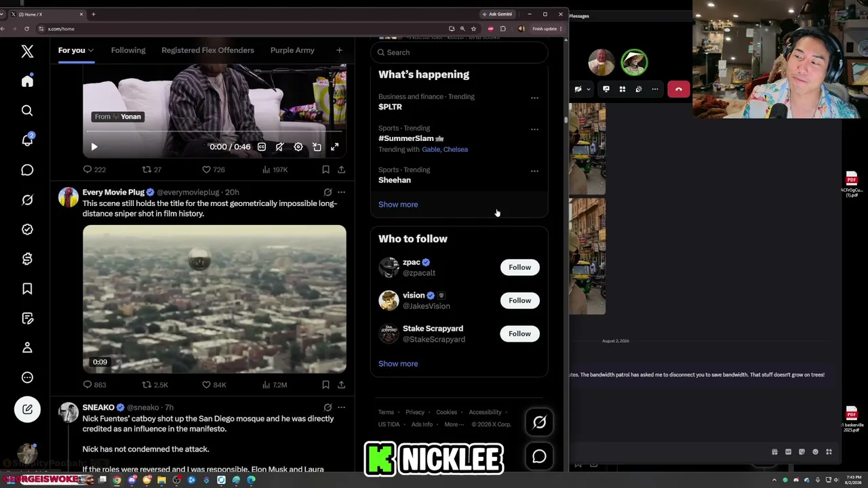Switch to the Purple Army tab
Screen dimensions: 868x488
pyautogui.click(x=292, y=50)
